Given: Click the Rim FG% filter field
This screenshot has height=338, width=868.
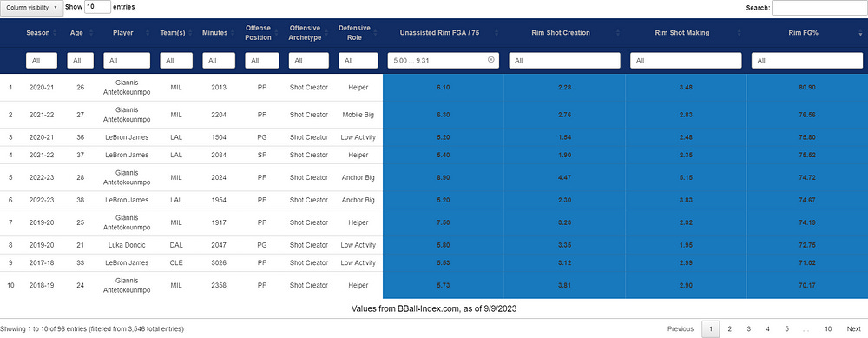Looking at the screenshot, I should click(807, 61).
